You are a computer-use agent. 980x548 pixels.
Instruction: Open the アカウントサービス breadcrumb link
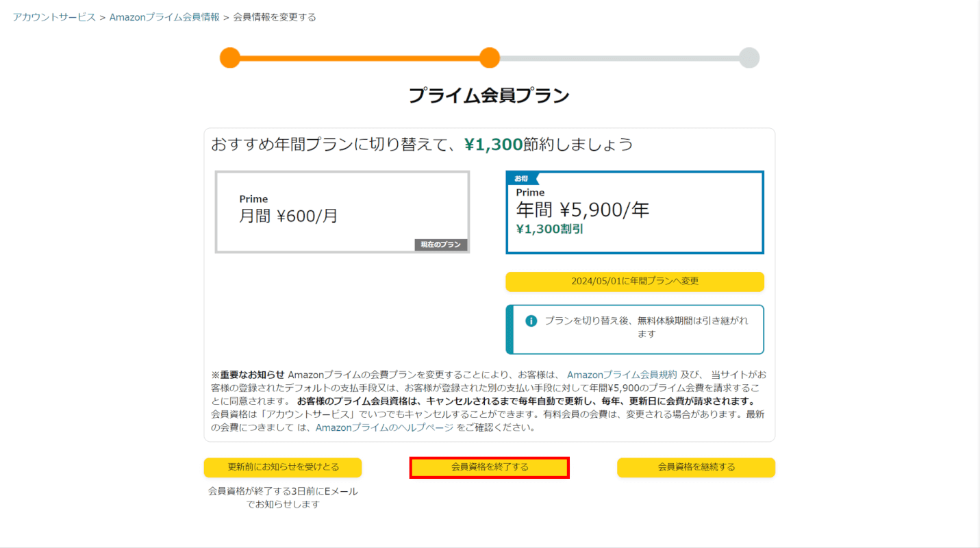[54, 17]
